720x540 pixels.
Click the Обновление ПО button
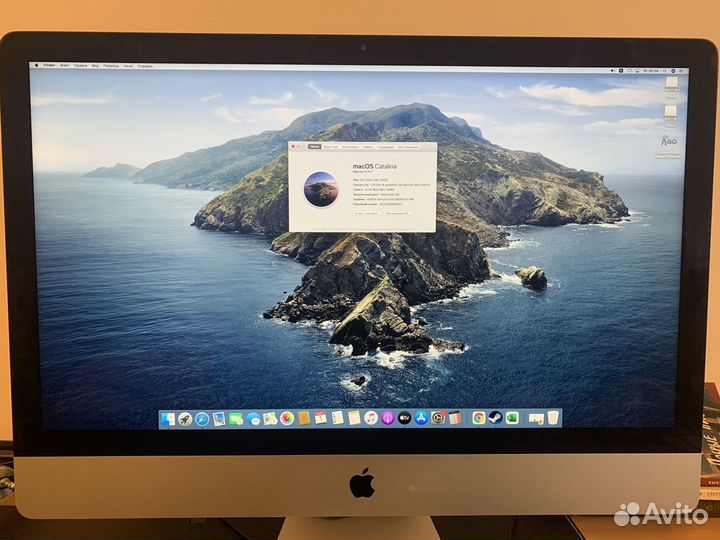pyautogui.click(x=397, y=213)
